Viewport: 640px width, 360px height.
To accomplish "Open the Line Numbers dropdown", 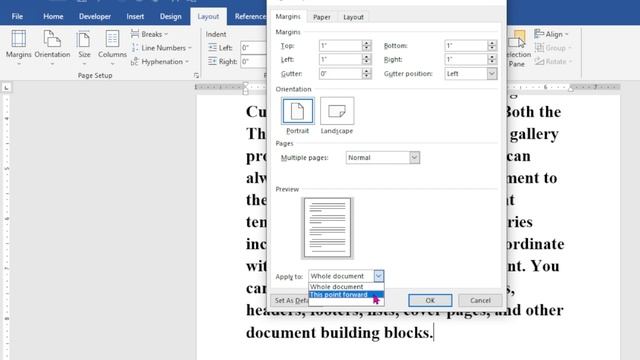I will coord(161,48).
